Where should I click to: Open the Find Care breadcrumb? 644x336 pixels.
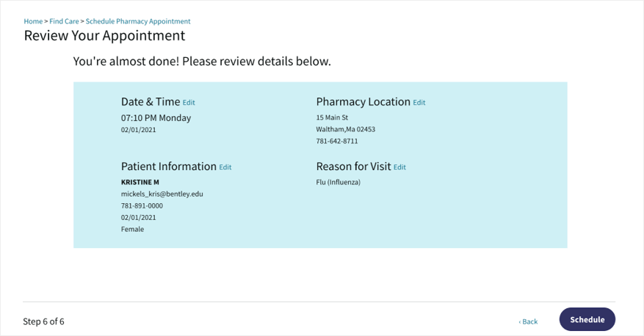(x=64, y=21)
